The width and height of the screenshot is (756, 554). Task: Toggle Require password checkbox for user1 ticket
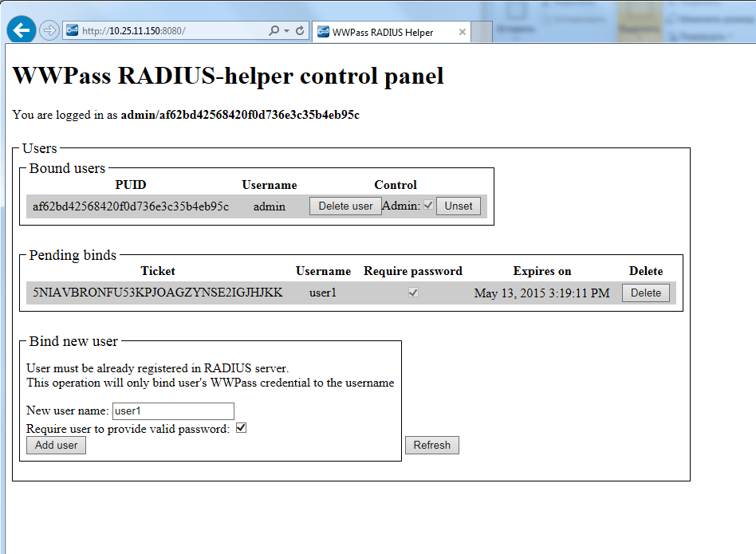click(x=413, y=293)
